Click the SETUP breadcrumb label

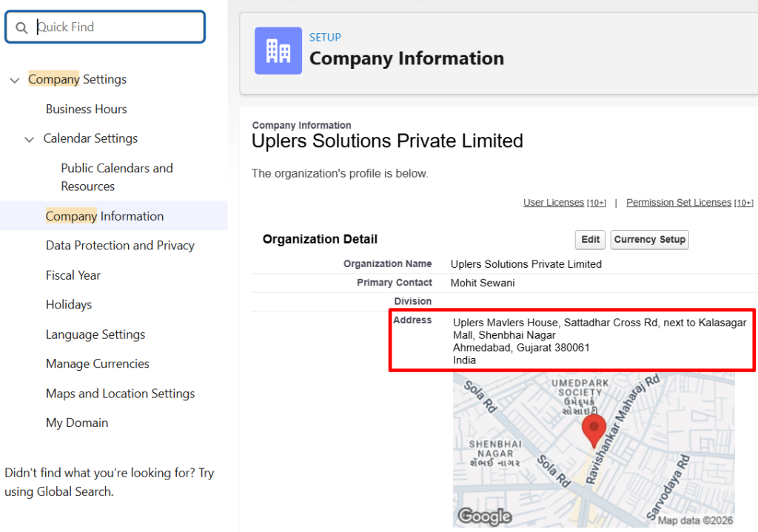pyautogui.click(x=325, y=37)
